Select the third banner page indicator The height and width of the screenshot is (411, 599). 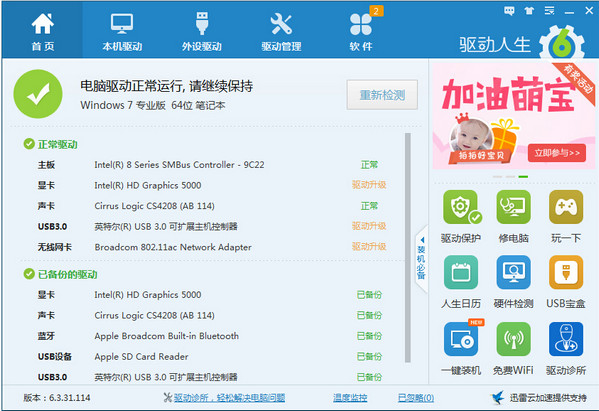click(523, 176)
